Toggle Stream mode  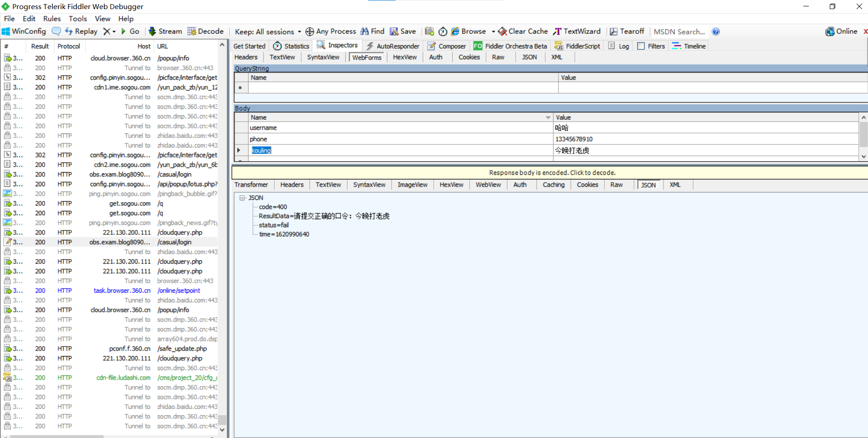(x=165, y=31)
